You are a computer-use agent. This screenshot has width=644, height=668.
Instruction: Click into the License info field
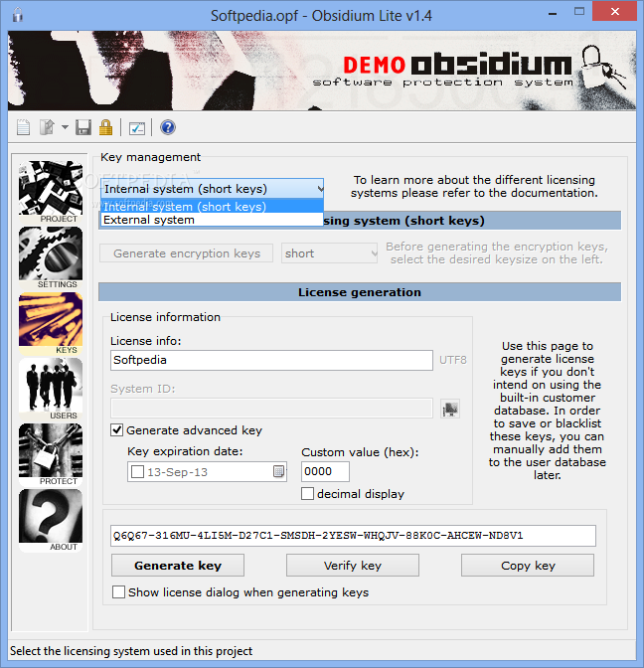coord(271,361)
